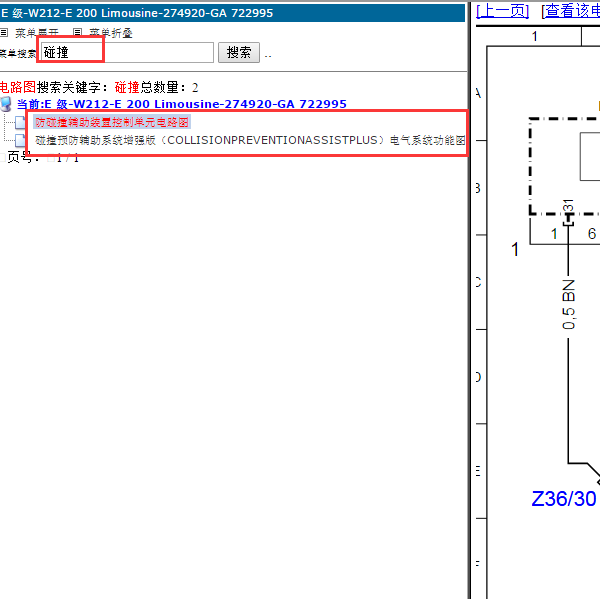This screenshot has width=600, height=599.
Task: Click the menu search input field containing 碰撞
Action: click(127, 52)
